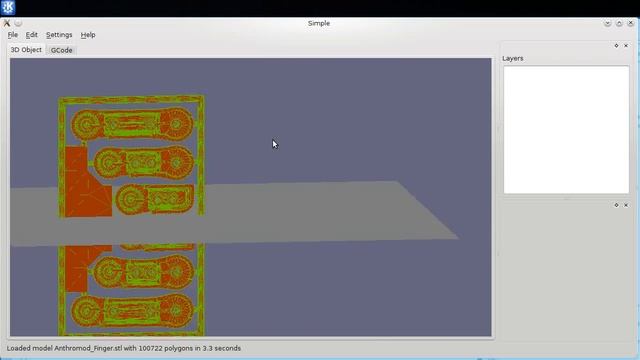Viewport: 640px width, 360px height.
Task: Float the Layers dock panel
Action: (x=616, y=46)
